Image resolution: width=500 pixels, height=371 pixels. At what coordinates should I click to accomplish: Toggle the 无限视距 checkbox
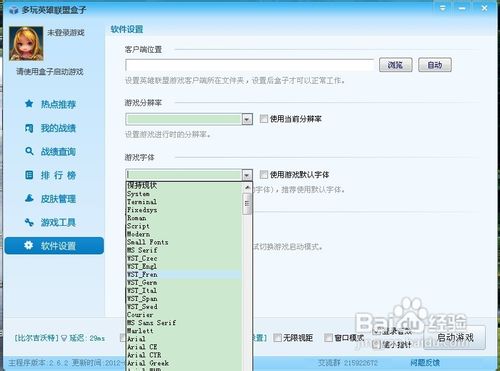click(x=277, y=338)
